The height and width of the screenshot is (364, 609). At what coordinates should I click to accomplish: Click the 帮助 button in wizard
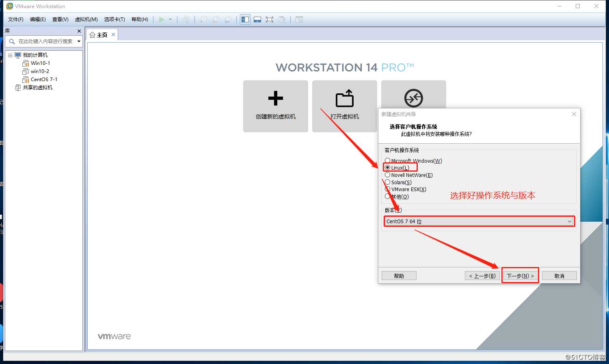click(399, 276)
